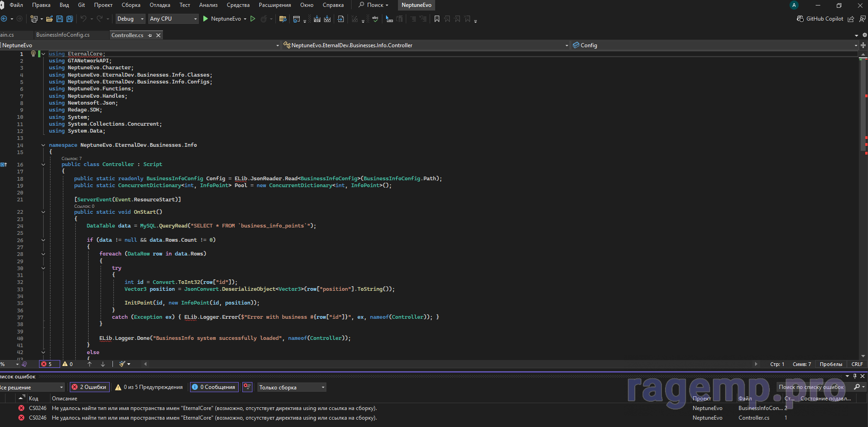This screenshot has width=868, height=427.
Task: Sort error list by Описание column
Action: click(x=65, y=399)
